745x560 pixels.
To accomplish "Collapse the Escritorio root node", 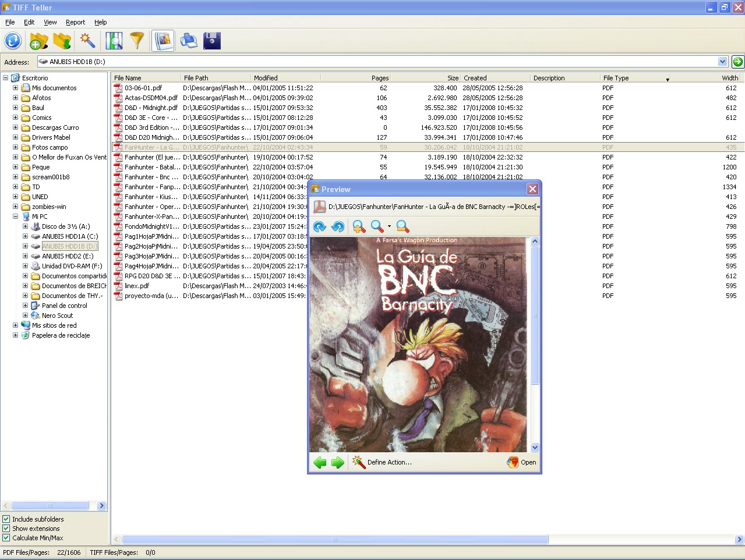I will tap(6, 78).
